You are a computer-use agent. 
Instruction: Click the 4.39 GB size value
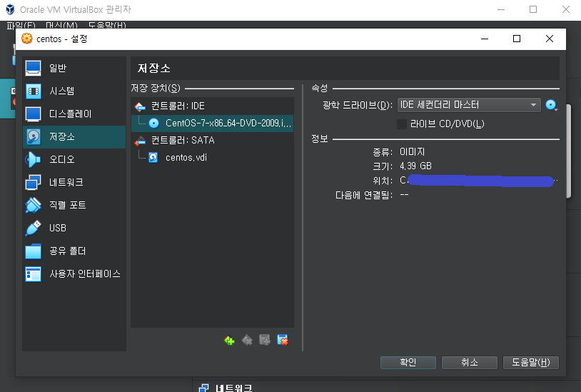click(415, 166)
